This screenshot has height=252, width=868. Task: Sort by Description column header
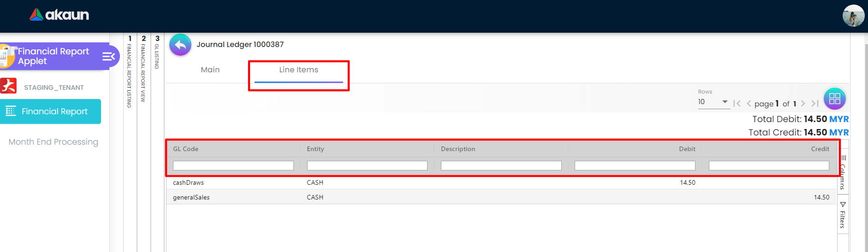point(458,149)
